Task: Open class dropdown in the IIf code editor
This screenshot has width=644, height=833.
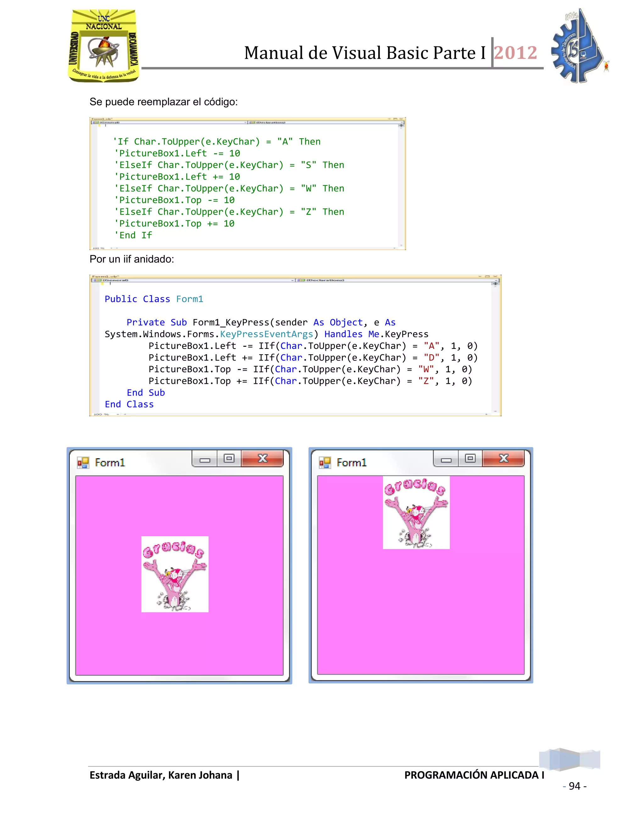Action: [194, 280]
